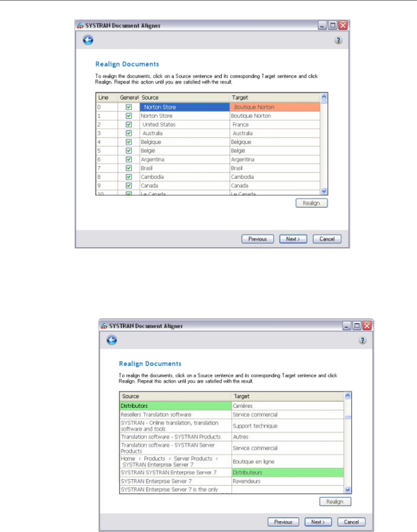Image resolution: width=417 pixels, height=532 pixels.
Task: Toggle General checkbox in Australia row
Action: (x=129, y=133)
